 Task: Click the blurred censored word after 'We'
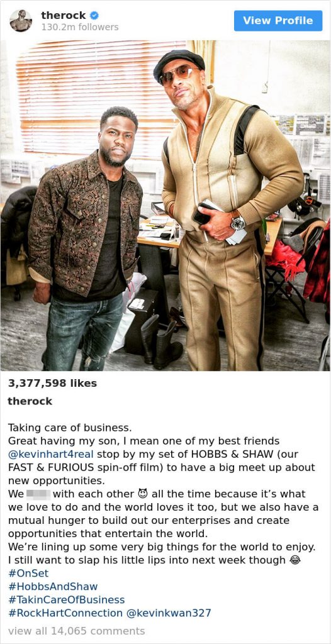pos(38,494)
